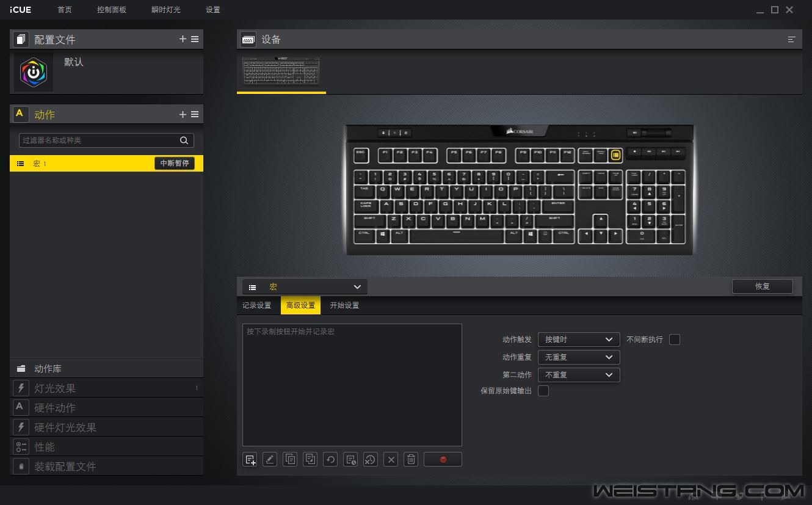
Task: Select the 宏 1 action row
Action: [106, 163]
